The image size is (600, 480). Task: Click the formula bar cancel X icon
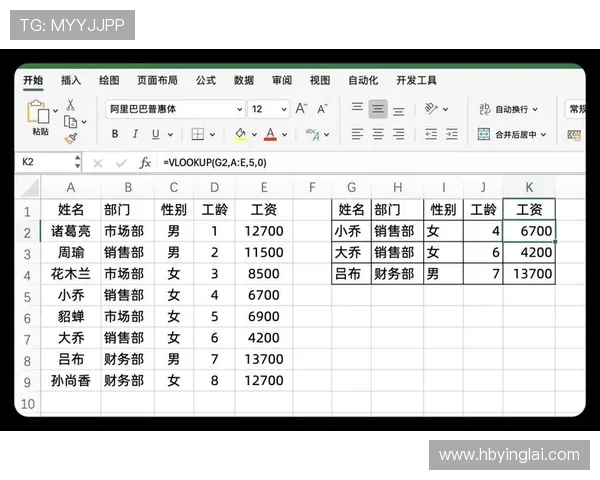point(98,162)
